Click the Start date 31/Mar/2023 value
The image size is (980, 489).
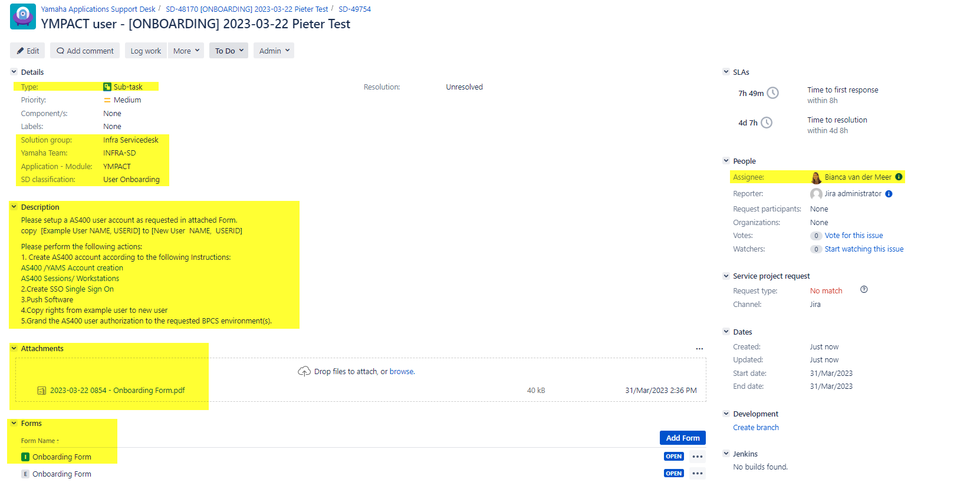point(831,374)
